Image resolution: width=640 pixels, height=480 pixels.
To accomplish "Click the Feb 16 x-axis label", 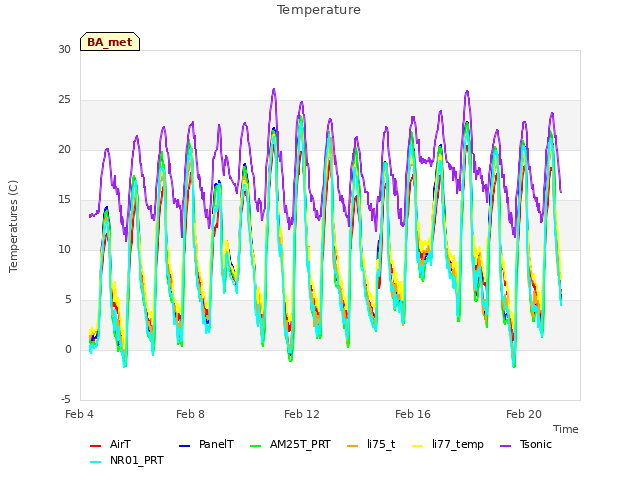I will point(413,414).
